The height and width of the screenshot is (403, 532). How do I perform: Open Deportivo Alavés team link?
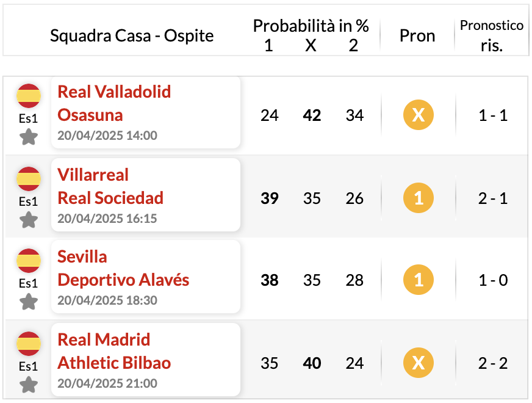click(123, 280)
